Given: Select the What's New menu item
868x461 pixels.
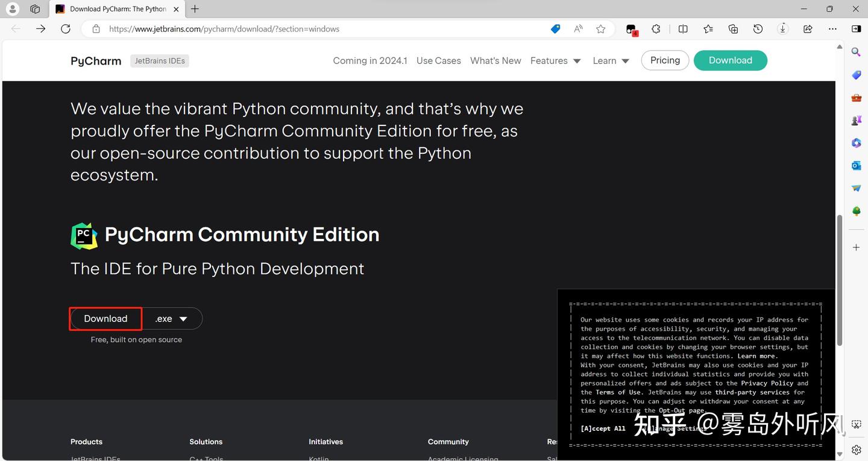Looking at the screenshot, I should point(495,60).
